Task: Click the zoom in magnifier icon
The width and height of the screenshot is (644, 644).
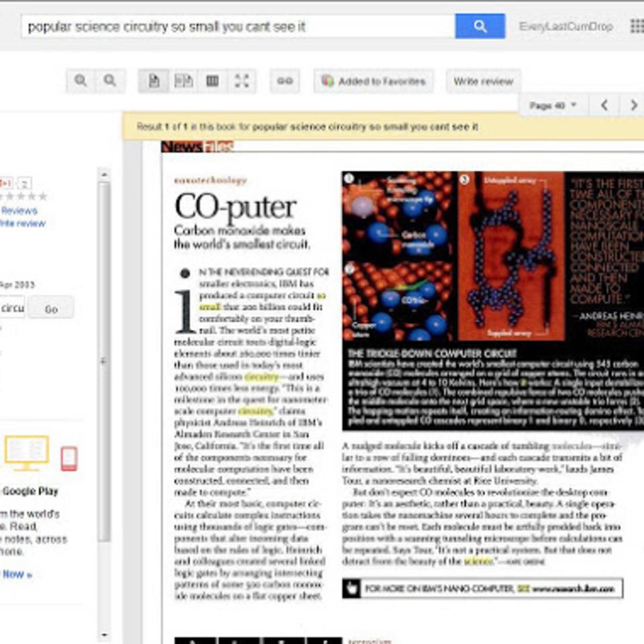Action: [x=80, y=80]
